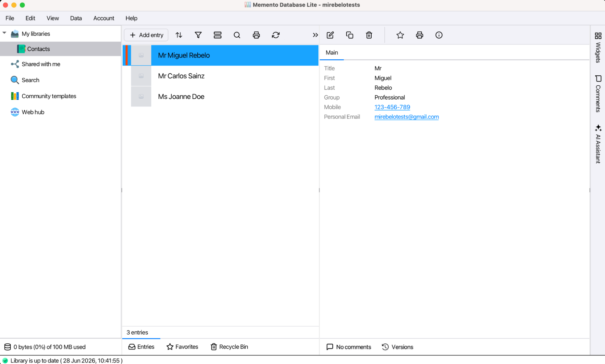This screenshot has height=364, width=605.
Task: Switch to the Main tab
Action: (332, 53)
